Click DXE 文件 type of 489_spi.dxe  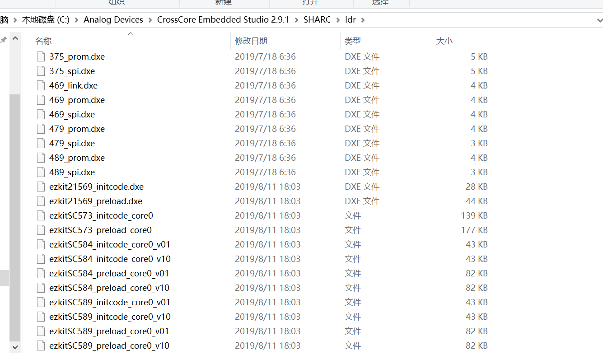pos(362,172)
